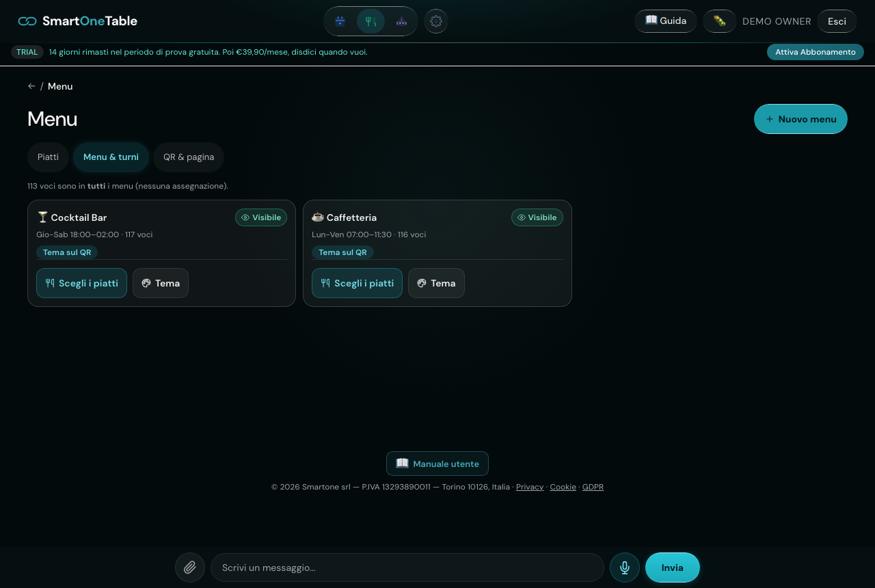Switch to the Piatti tab
875x588 pixels.
tap(48, 157)
